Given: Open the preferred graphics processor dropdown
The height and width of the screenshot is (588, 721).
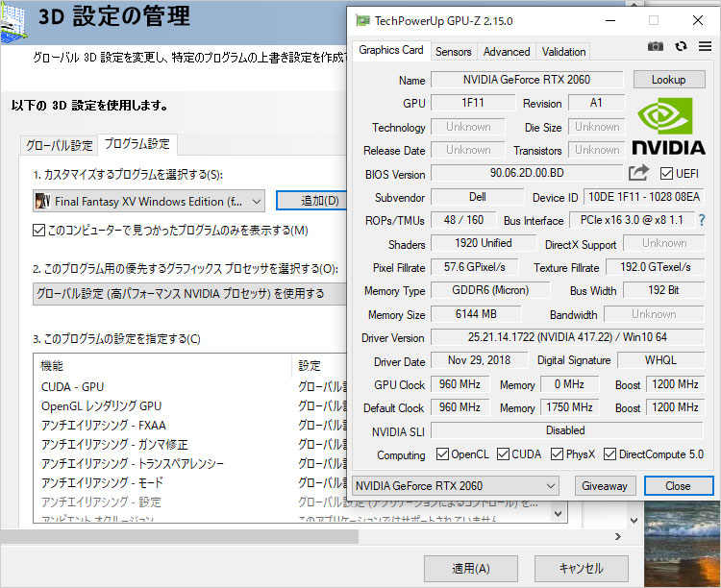Looking at the screenshot, I should [189, 294].
